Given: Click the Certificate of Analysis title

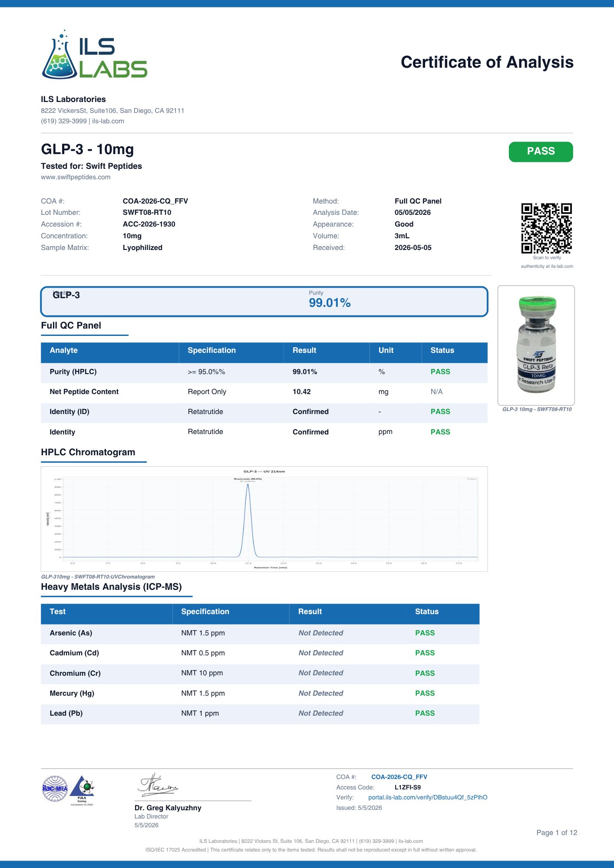Looking at the screenshot, I should 487,62.
